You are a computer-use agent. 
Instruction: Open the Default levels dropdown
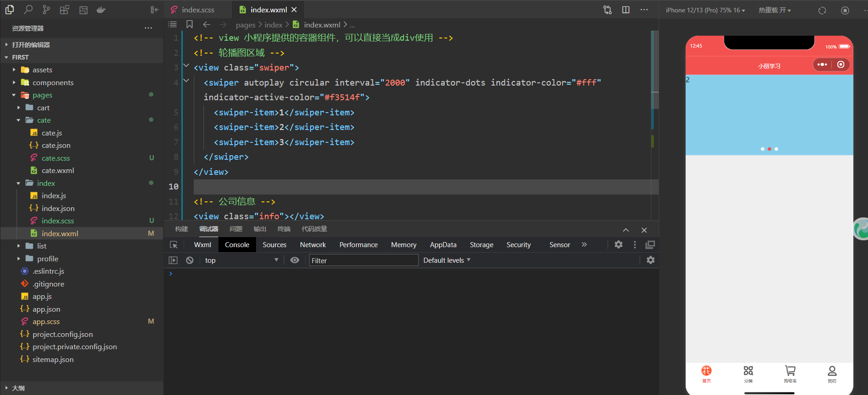[447, 260]
